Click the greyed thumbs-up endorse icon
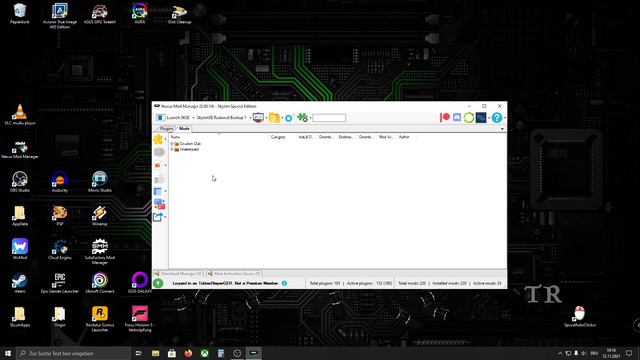The image size is (640, 360). pos(159,178)
